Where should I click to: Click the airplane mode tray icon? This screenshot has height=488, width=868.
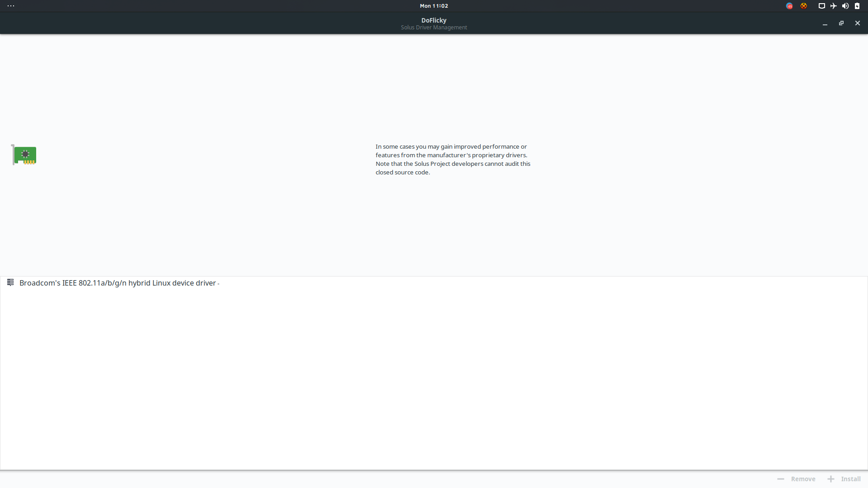pos(834,6)
